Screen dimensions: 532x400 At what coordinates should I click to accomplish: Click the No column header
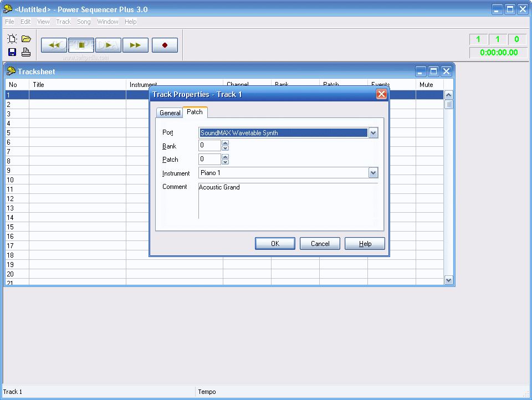tap(17, 84)
